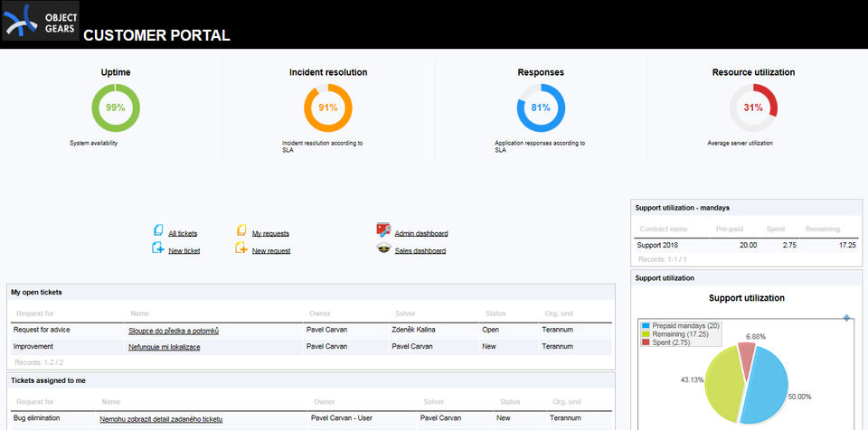Click the My requests yellow icon
Screen dimensions: 868x430
click(x=241, y=230)
